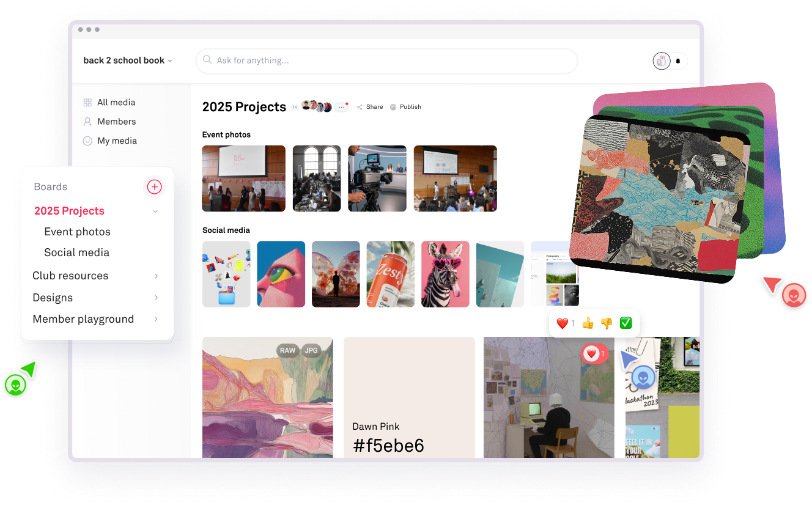Select the green checkmark reaction
This screenshot has width=812, height=508.
(x=626, y=323)
